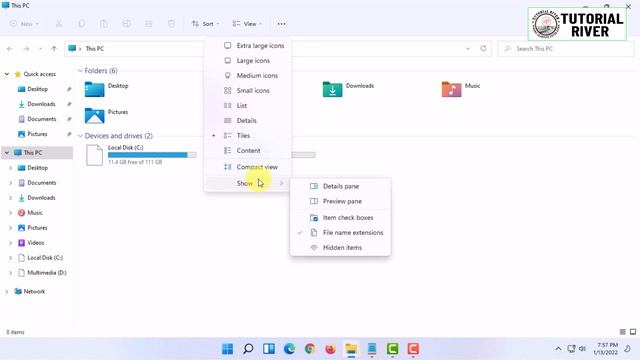
Task: Switch to large thumbnails view icon in status bar
Action: pos(633,332)
